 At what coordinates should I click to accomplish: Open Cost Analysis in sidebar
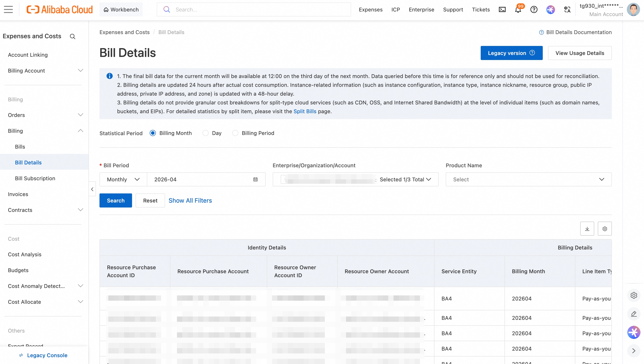point(24,255)
